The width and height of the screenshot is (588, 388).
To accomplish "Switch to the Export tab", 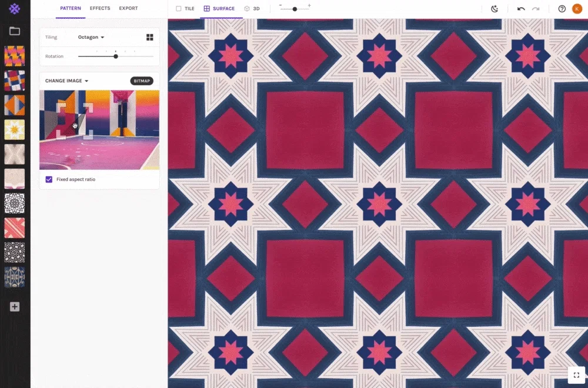I will 128,8.
